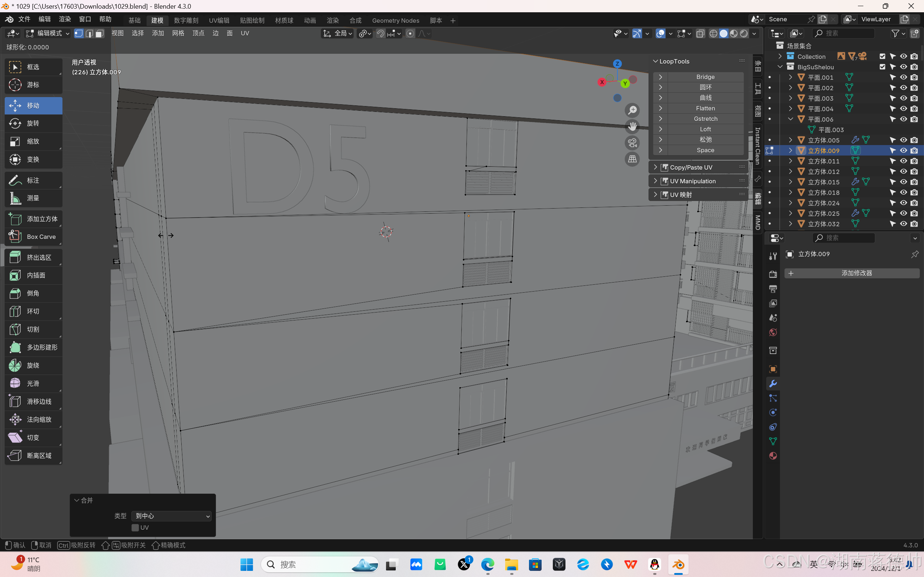
Task: Click the green Y axis gizmo ball
Action: click(625, 83)
